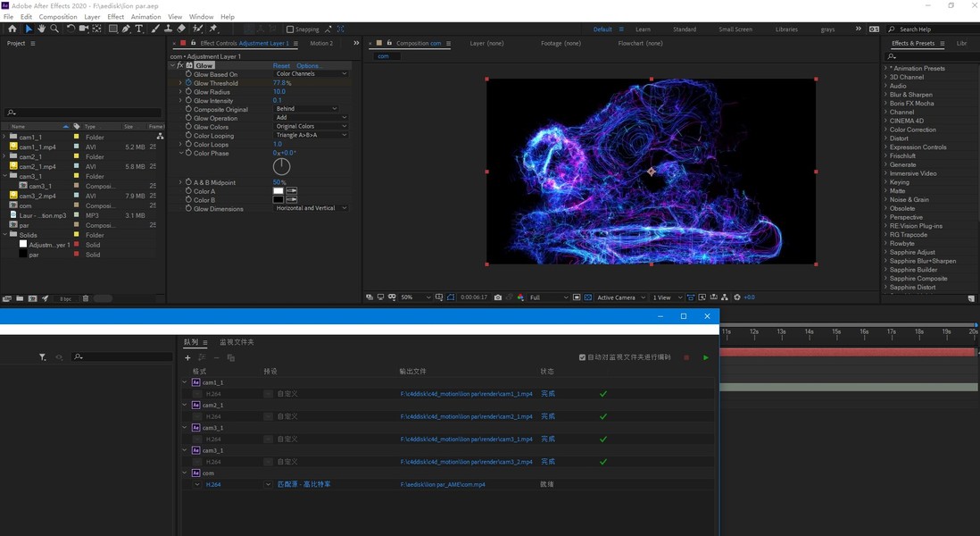
Task: Select the Pan Behind anchor point tool
Action: (97, 29)
